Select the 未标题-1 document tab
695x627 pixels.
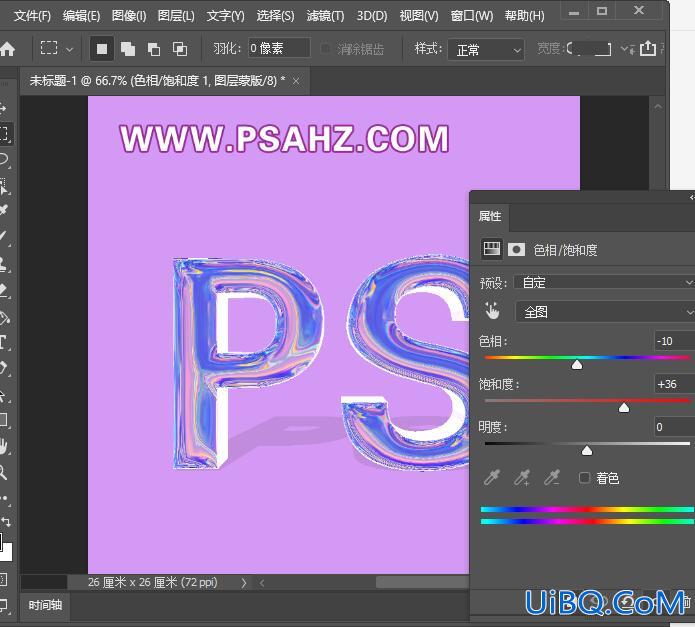pyautogui.click(x=157, y=81)
